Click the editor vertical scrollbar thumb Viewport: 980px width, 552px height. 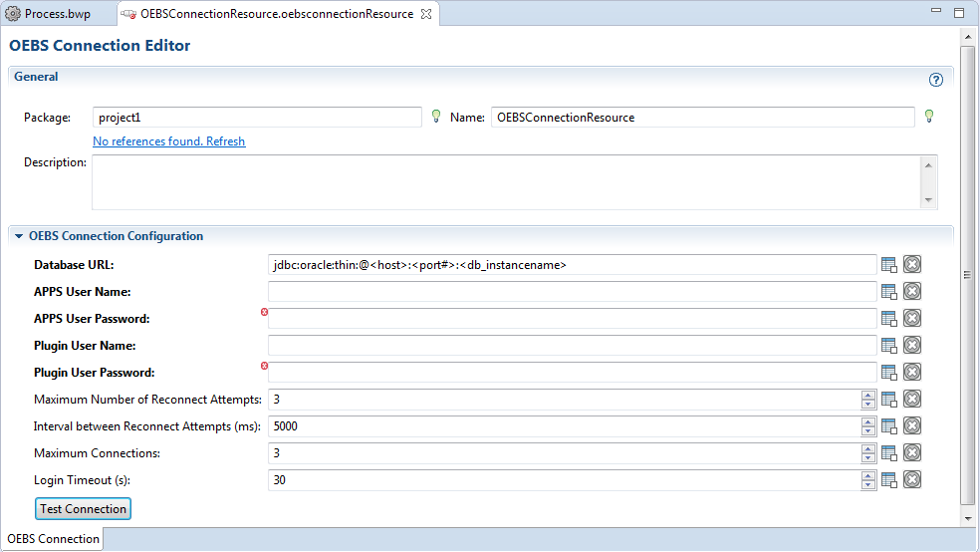tap(967, 274)
